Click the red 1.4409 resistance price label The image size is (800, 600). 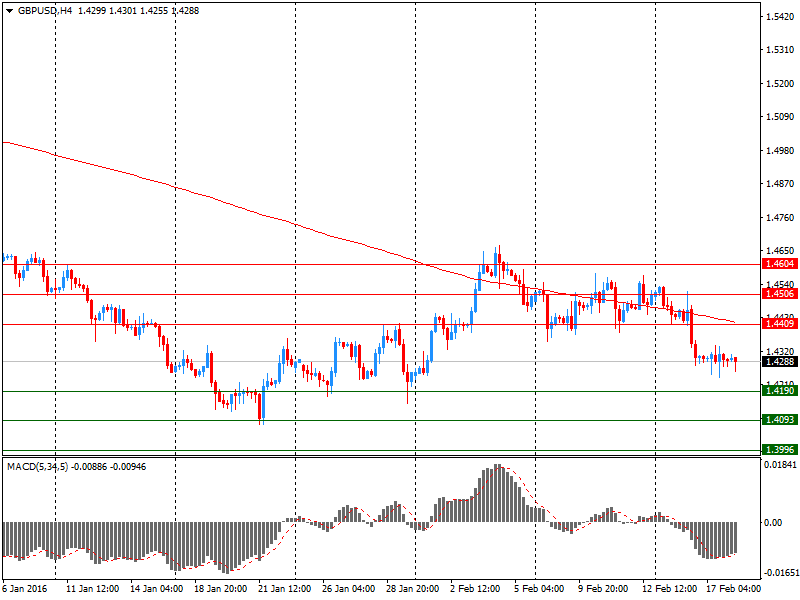(779, 323)
